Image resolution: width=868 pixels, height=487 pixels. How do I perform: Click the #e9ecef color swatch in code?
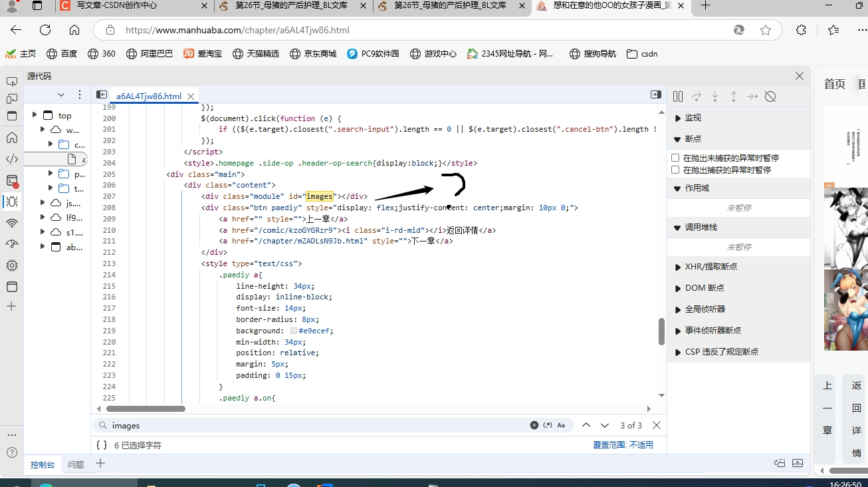click(x=293, y=331)
